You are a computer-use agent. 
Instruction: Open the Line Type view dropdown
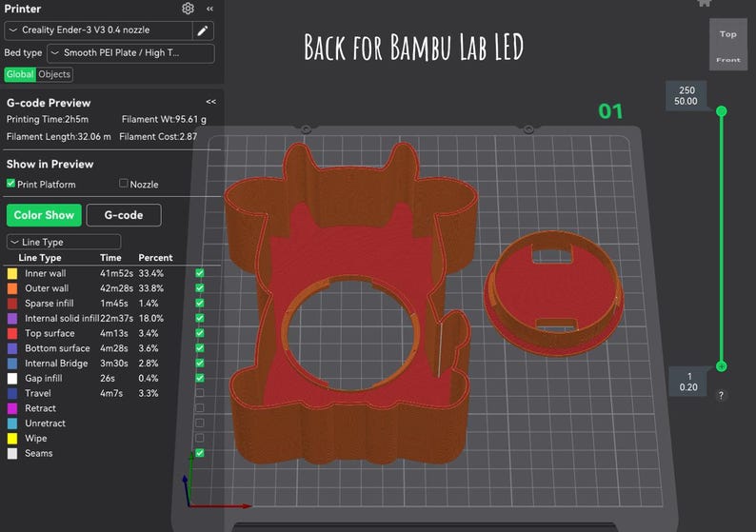(64, 242)
